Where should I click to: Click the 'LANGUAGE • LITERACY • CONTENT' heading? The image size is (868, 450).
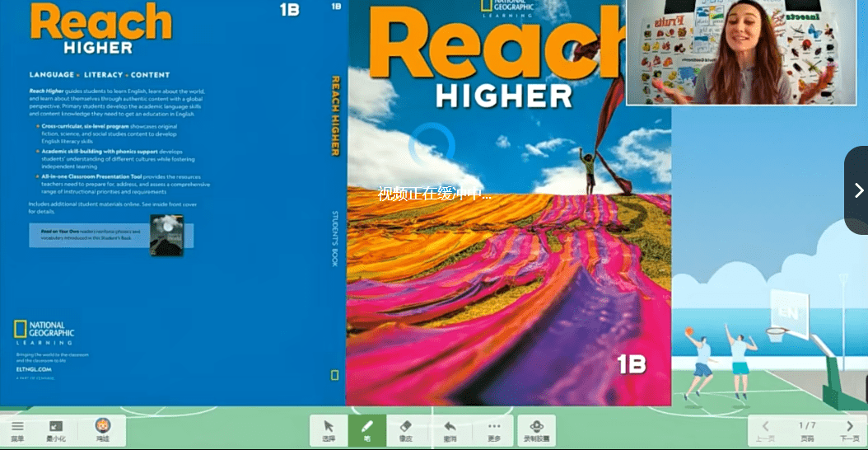(x=100, y=75)
